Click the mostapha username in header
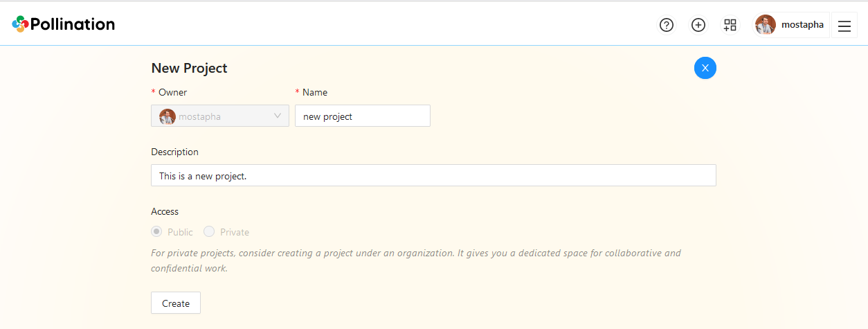Image resolution: width=868 pixels, height=329 pixels. coord(802,25)
